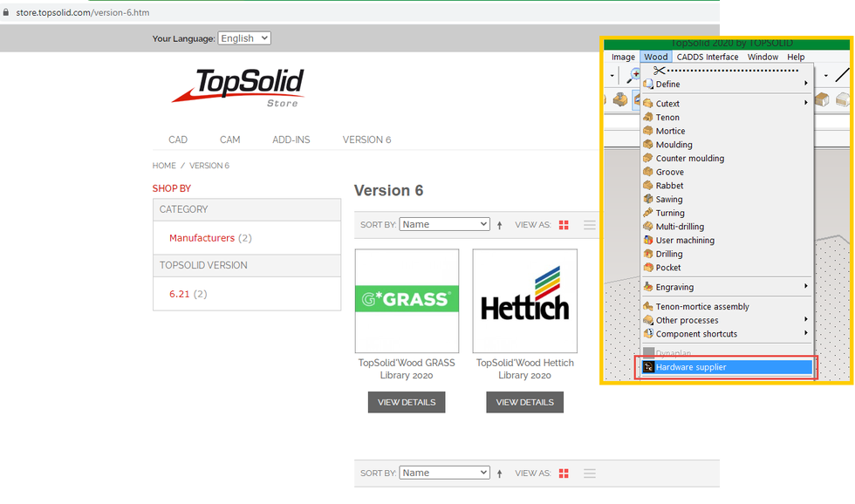Select Pocket in the Wood menu
The width and height of the screenshot is (855, 504).
(x=727, y=268)
